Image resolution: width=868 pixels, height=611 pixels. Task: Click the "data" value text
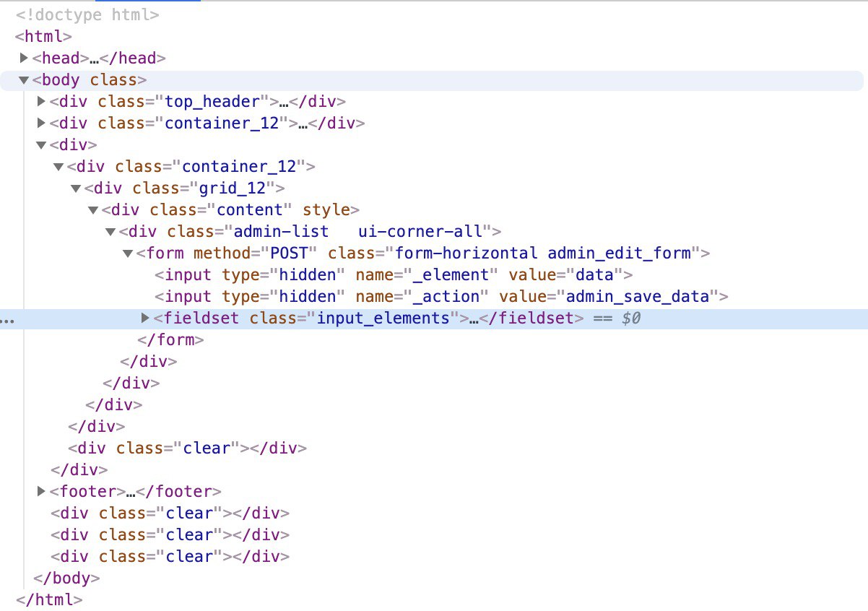(x=594, y=274)
